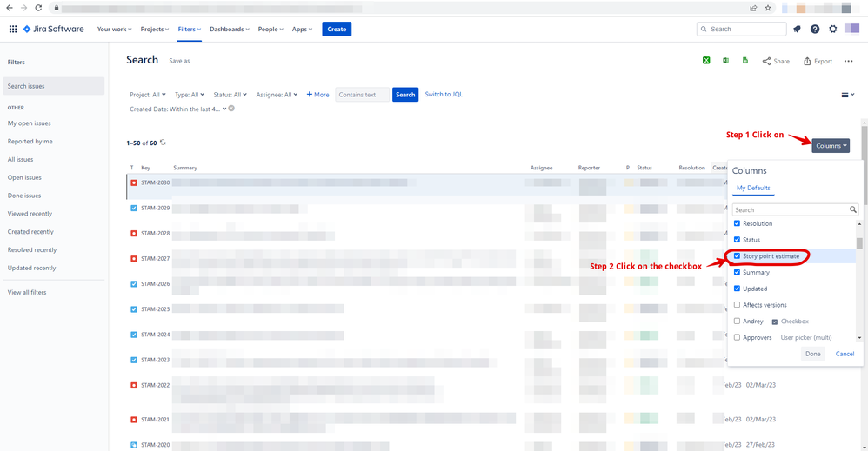The height and width of the screenshot is (451, 868).
Task: Open the user profile avatar
Action: (x=851, y=29)
